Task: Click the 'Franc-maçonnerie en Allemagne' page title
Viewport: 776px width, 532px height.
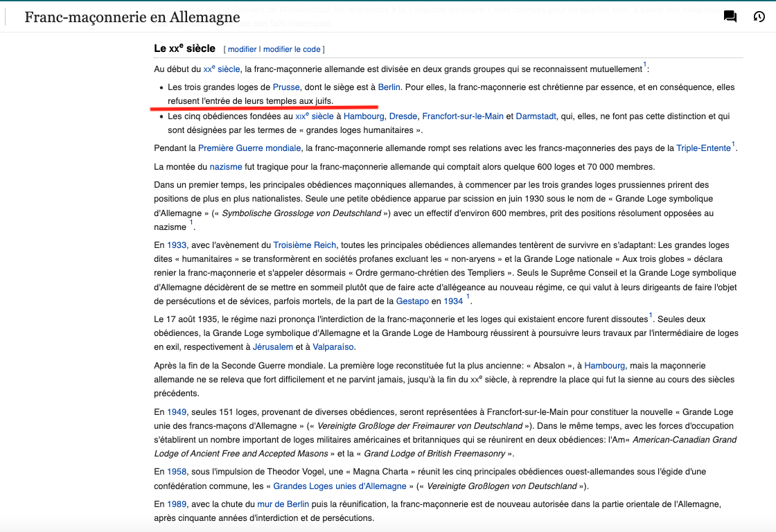Action: pyautogui.click(x=132, y=17)
